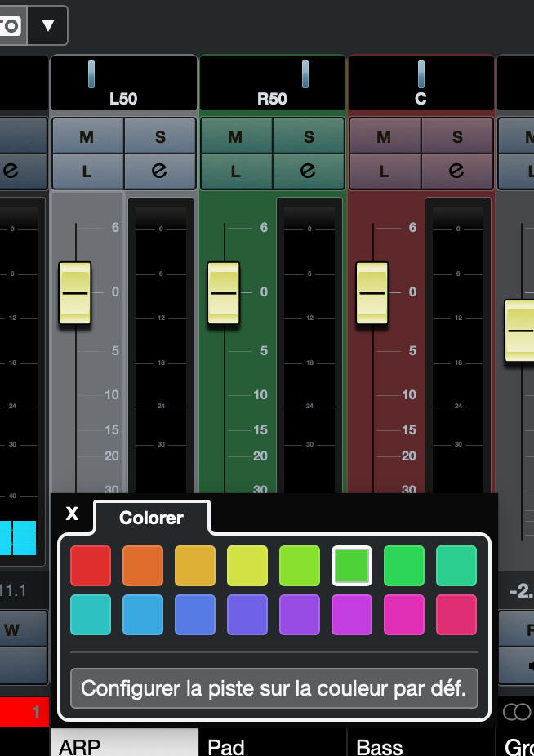Pick the hot pink swatch

[404, 615]
